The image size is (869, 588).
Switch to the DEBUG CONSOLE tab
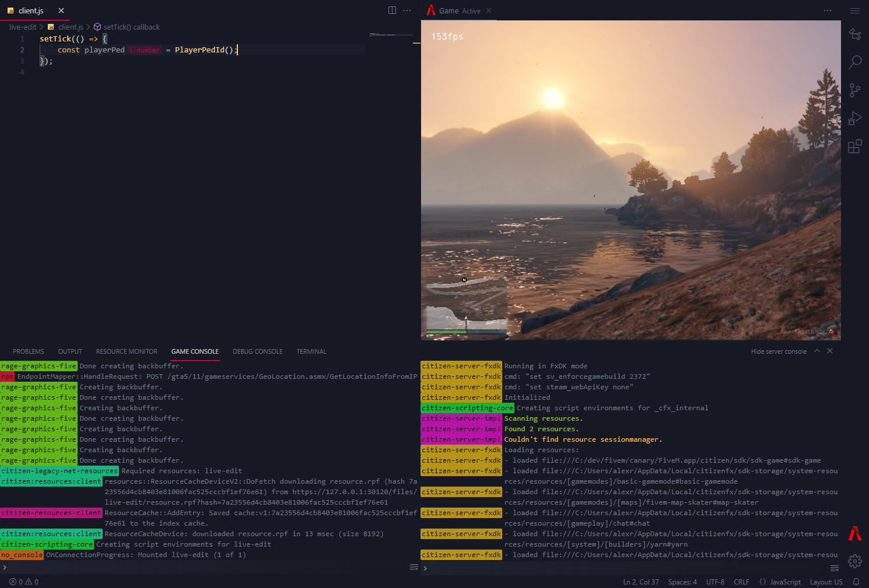(x=257, y=351)
